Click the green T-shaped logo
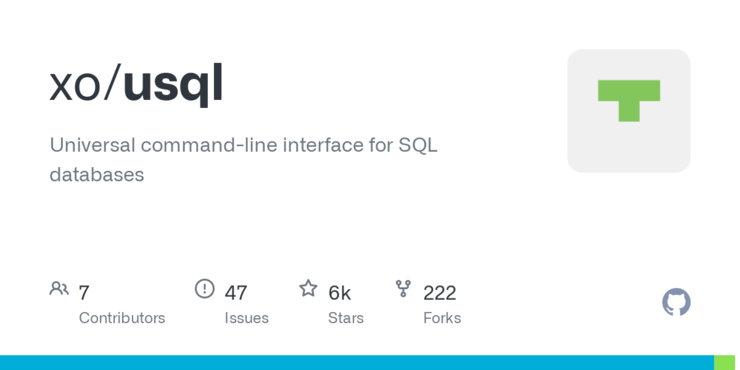The image size is (740, 370). [629, 101]
